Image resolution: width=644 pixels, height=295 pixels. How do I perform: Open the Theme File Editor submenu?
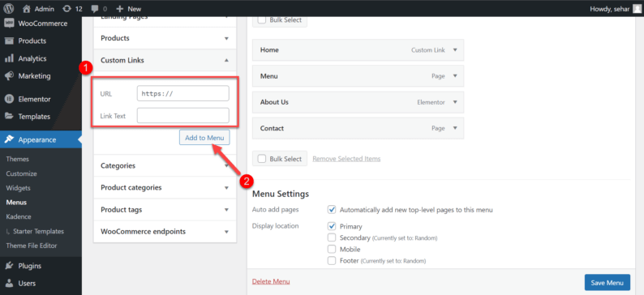pos(31,246)
